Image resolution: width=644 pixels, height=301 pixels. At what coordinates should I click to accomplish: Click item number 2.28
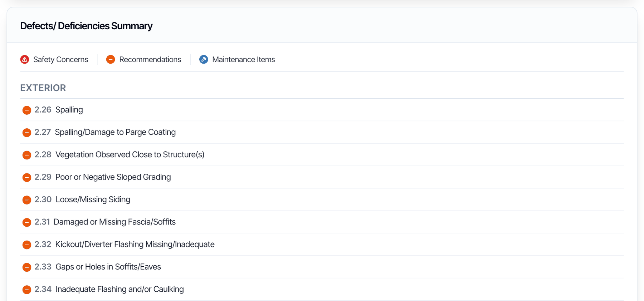[43, 154]
